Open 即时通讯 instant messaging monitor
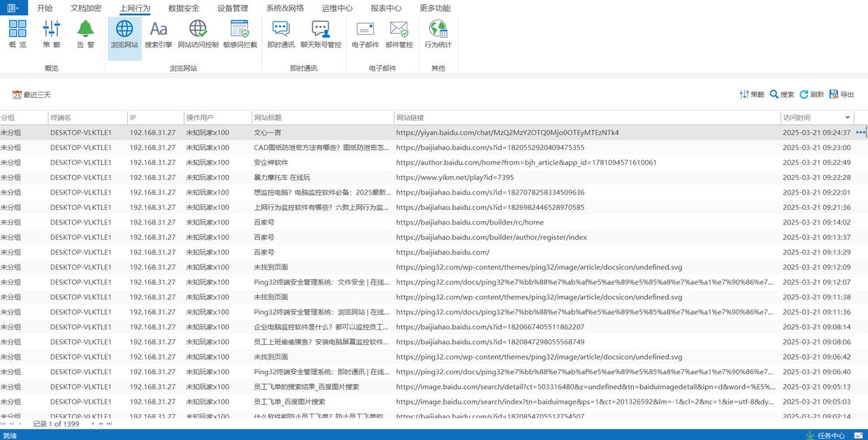The image size is (868, 440). coord(281,34)
